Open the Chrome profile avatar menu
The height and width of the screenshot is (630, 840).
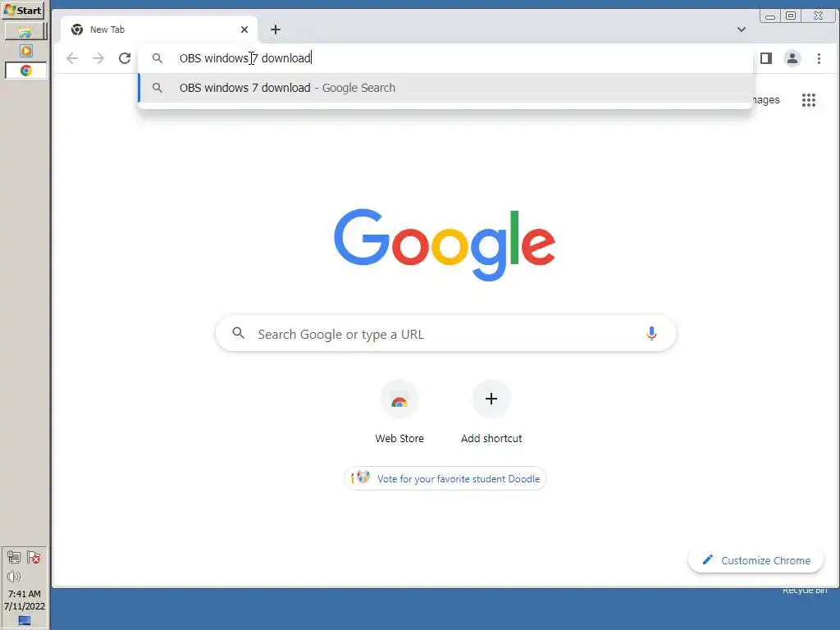pyautogui.click(x=792, y=58)
